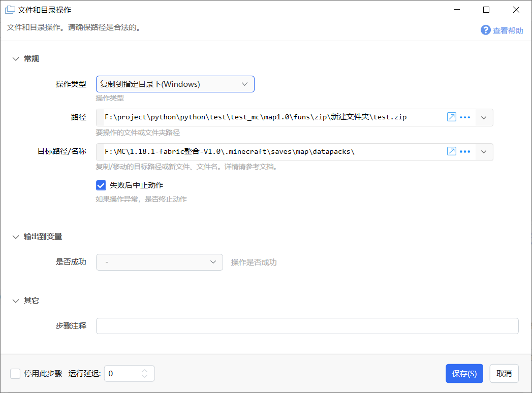Minimize the 文件和目录操作 window

pyautogui.click(x=457, y=10)
